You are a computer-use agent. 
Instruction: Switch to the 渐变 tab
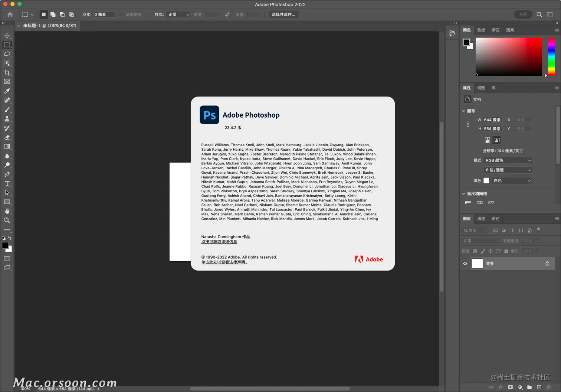click(495, 30)
